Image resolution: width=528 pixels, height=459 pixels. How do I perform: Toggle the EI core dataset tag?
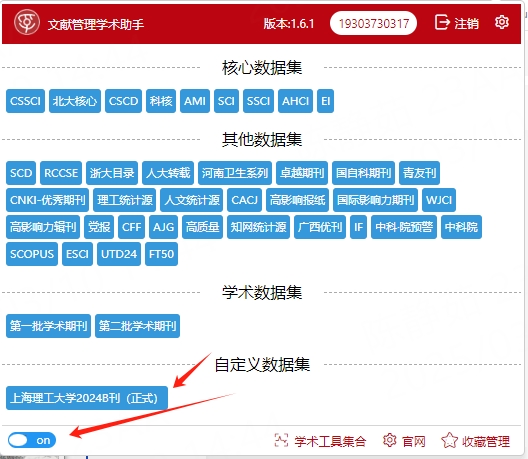(325, 101)
